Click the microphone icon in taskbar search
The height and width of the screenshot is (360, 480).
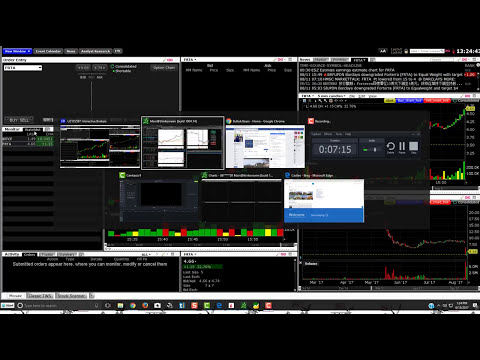[x=96, y=305]
